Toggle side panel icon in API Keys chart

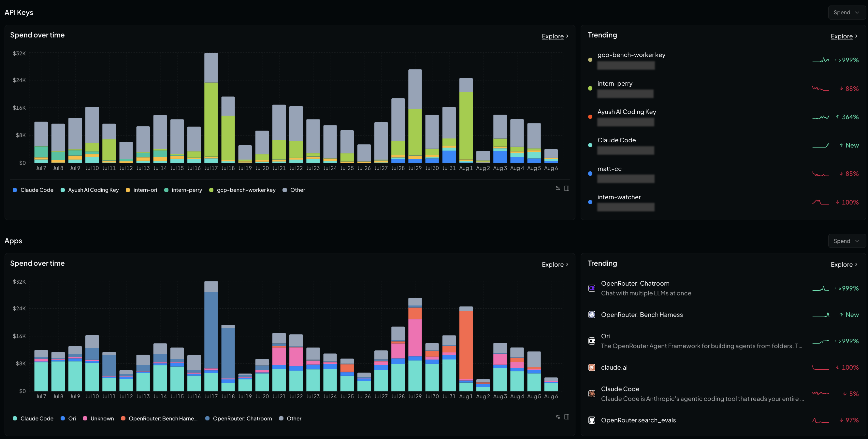pos(567,188)
